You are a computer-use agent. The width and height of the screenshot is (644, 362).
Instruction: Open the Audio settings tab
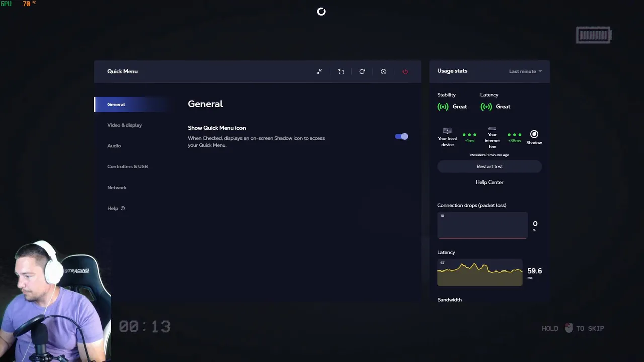click(x=114, y=146)
